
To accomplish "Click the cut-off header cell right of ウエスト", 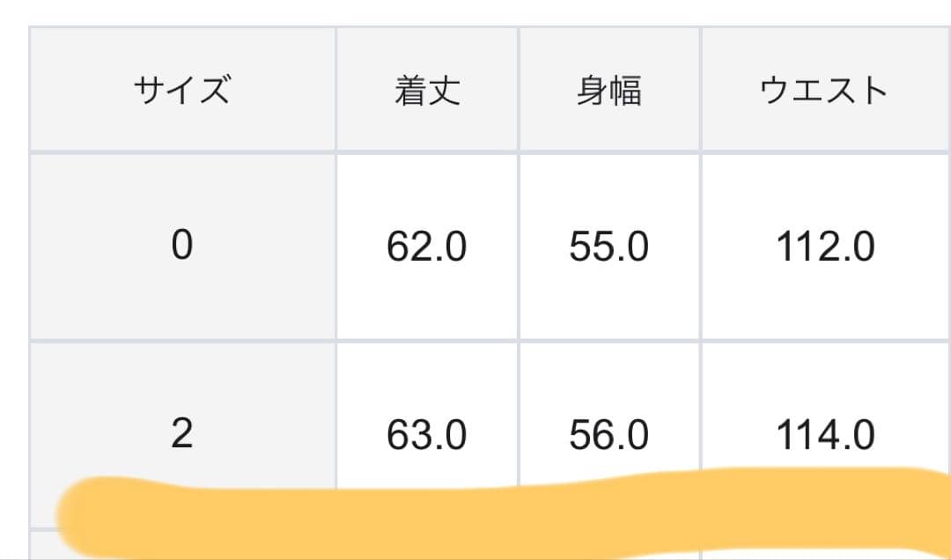I will 942,91.
